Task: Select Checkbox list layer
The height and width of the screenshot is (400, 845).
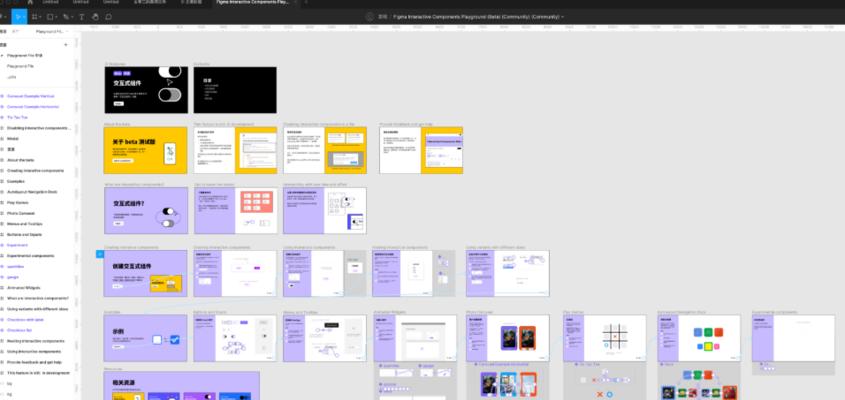Action: 19,330
